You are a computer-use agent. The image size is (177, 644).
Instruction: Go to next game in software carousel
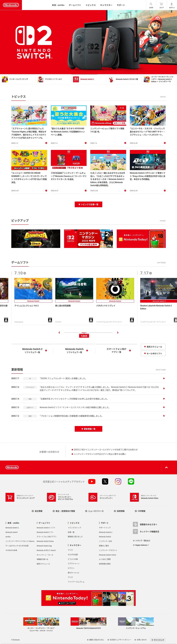pos(118,333)
